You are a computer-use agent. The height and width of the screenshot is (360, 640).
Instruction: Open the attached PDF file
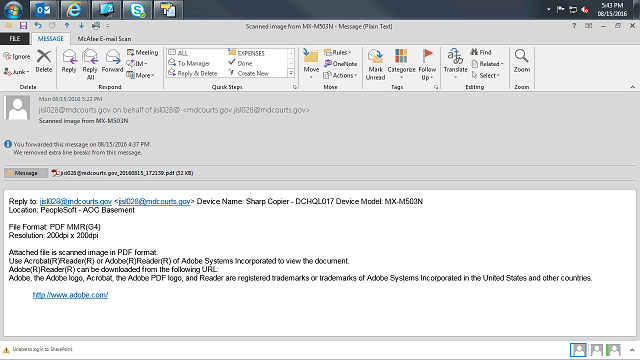coord(122,173)
